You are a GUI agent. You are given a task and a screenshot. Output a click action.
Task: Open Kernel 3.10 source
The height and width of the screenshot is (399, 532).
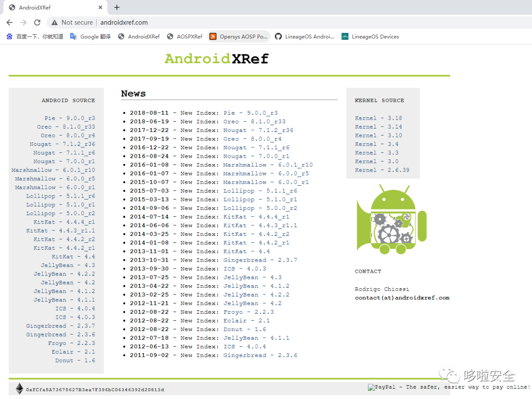(x=379, y=135)
